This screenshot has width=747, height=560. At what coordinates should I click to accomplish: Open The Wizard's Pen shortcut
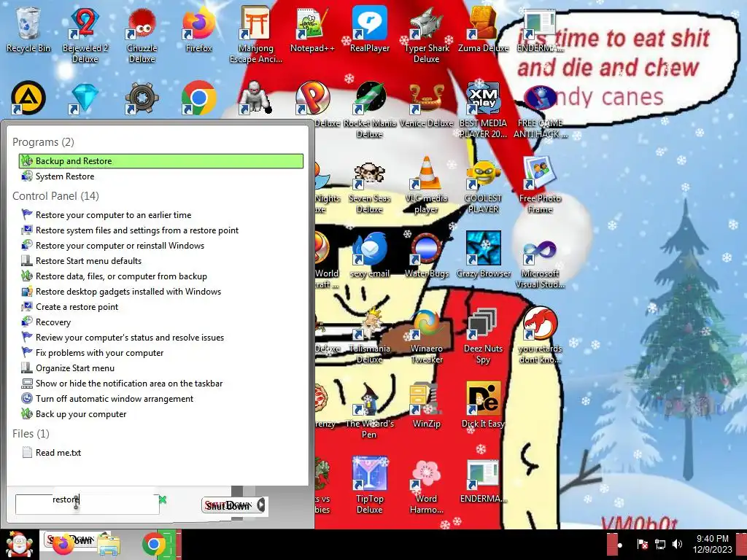coord(370,410)
